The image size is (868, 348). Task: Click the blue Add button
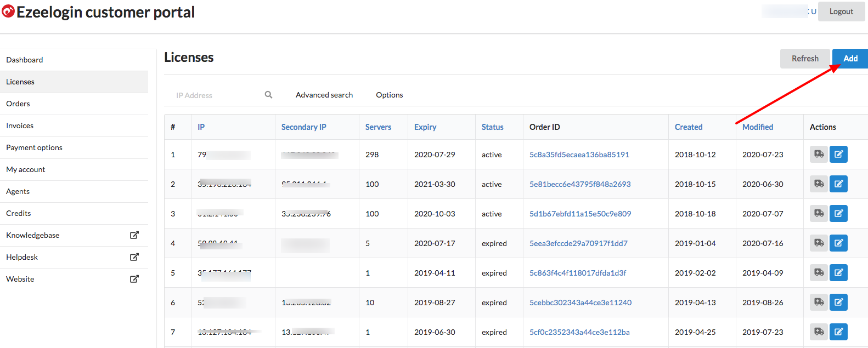pyautogui.click(x=850, y=59)
